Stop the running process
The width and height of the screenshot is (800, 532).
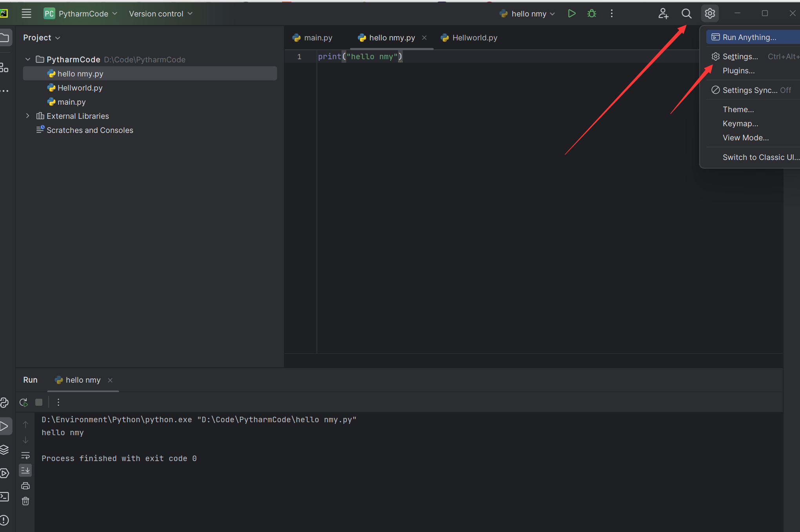(39, 402)
